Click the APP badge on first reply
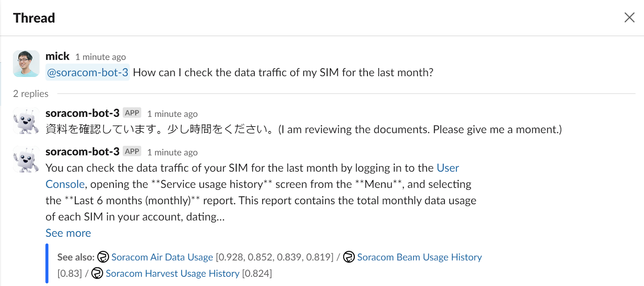Image resolution: width=644 pixels, height=286 pixels. [x=132, y=113]
